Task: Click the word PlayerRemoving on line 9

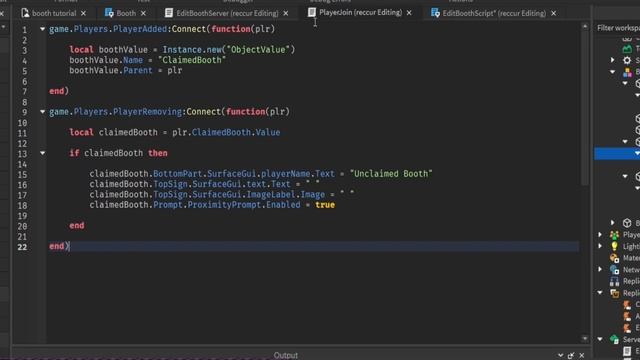Action: coord(147,111)
